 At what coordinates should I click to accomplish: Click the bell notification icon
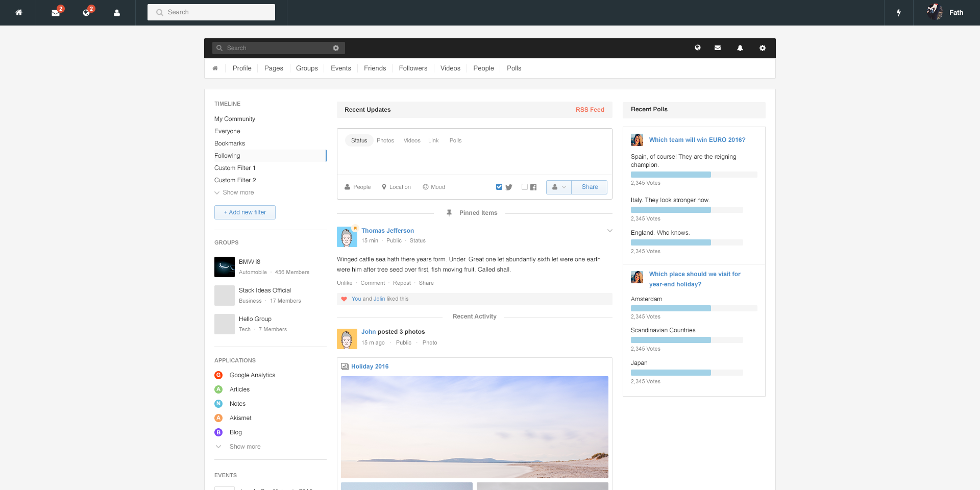pyautogui.click(x=740, y=48)
